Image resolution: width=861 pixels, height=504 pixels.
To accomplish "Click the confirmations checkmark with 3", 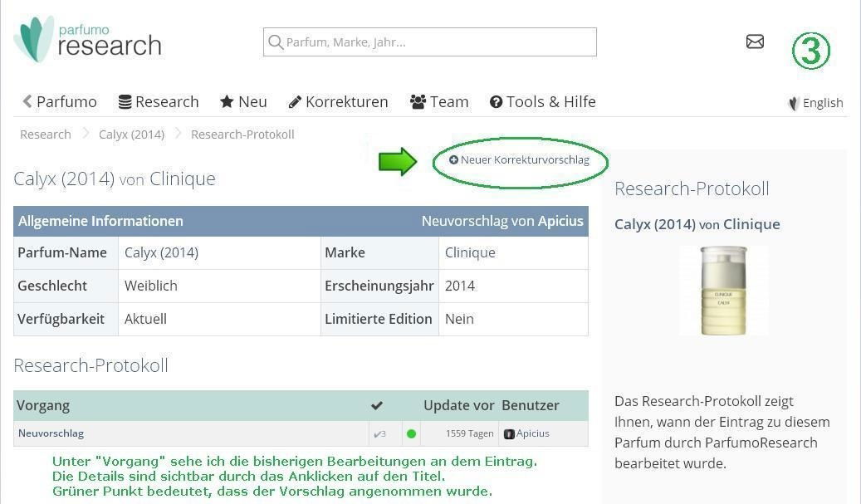I will coord(379,433).
